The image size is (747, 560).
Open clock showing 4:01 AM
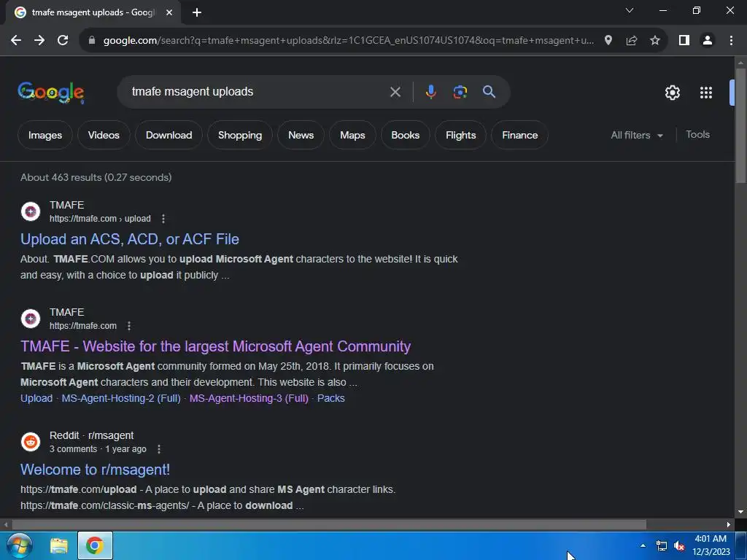pos(711,545)
